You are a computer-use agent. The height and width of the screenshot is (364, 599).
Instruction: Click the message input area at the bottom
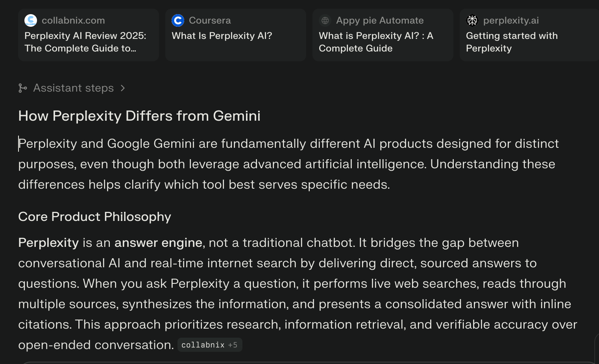[x=299, y=362]
